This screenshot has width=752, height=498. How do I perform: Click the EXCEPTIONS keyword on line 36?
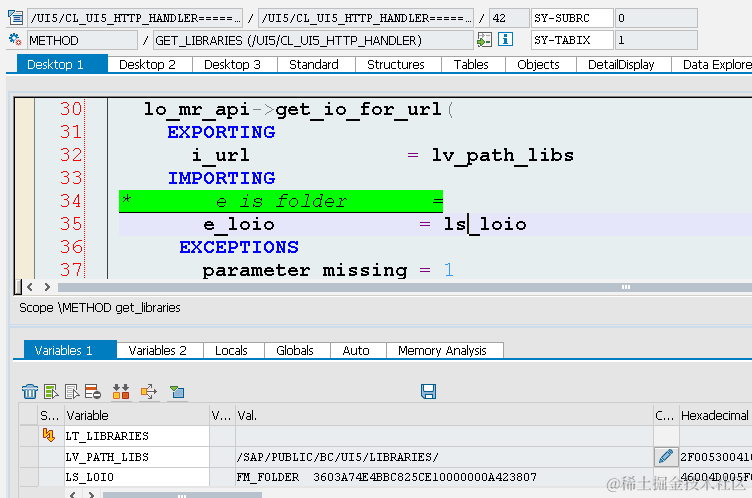239,247
